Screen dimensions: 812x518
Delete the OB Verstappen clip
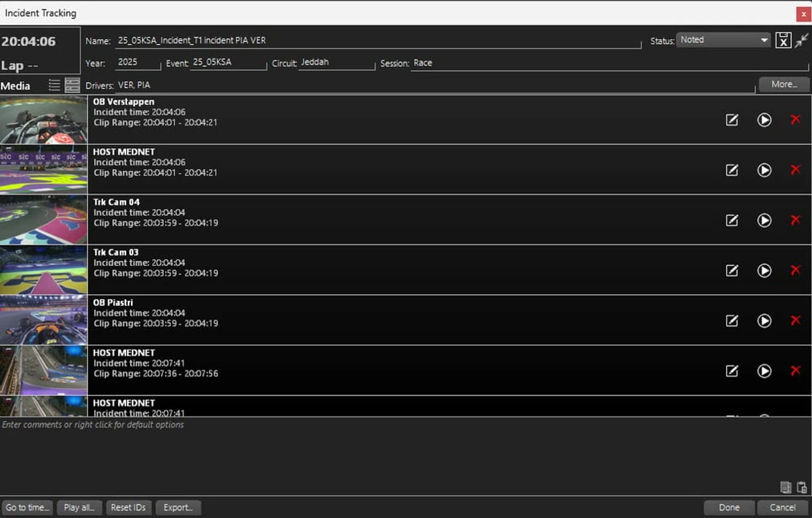pyautogui.click(x=795, y=119)
